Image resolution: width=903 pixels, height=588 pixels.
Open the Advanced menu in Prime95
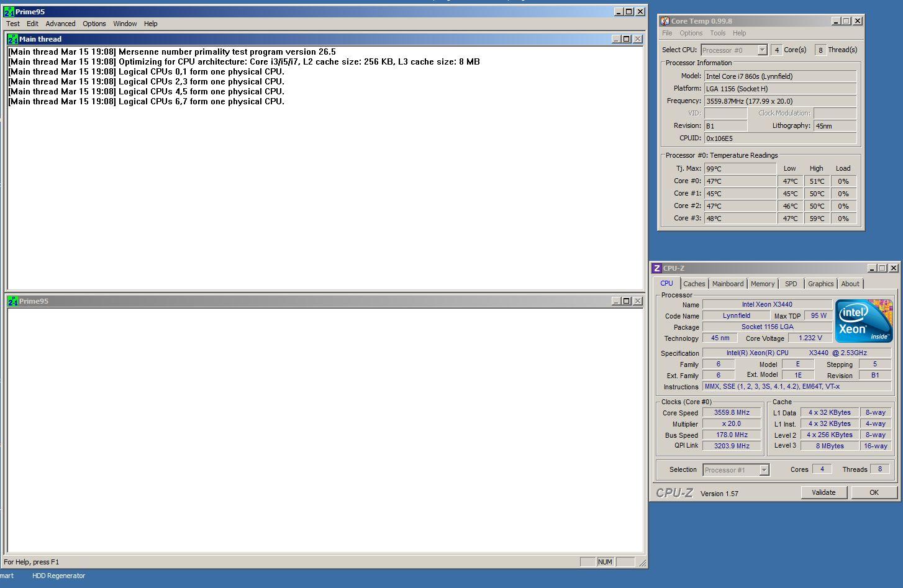tap(60, 24)
